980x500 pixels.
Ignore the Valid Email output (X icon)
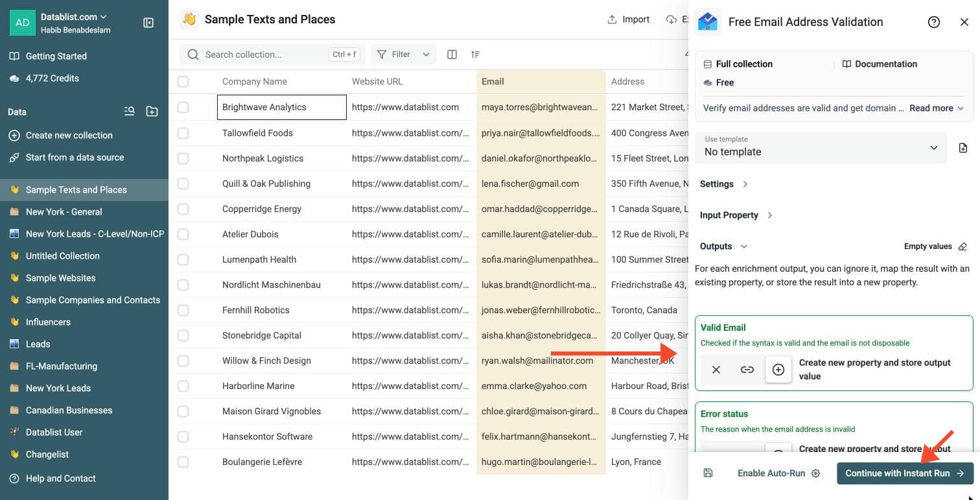(x=716, y=370)
